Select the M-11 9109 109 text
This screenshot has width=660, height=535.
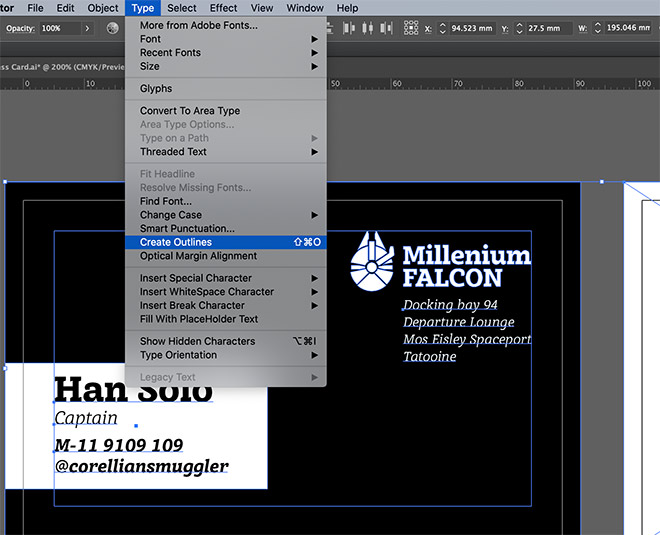tap(119, 445)
